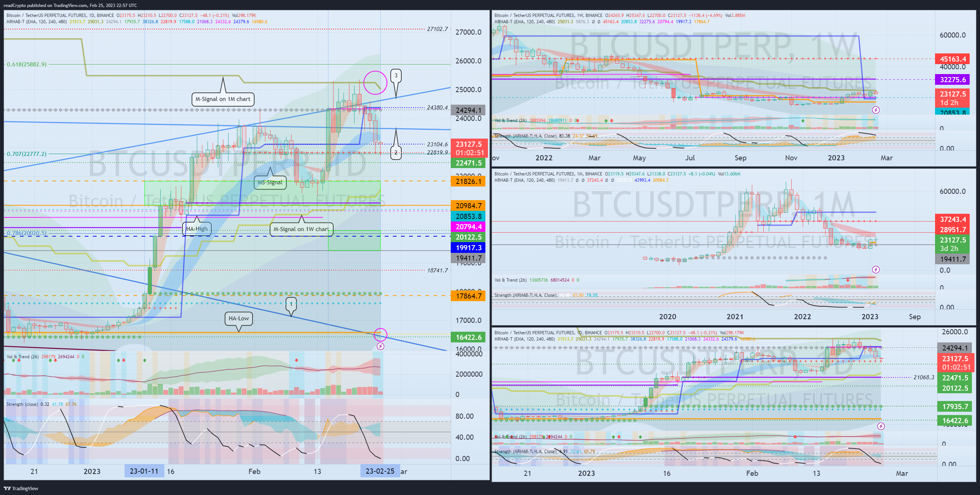Click the blue 19917.3 price label
This screenshot has height=495, width=980.
tap(468, 248)
